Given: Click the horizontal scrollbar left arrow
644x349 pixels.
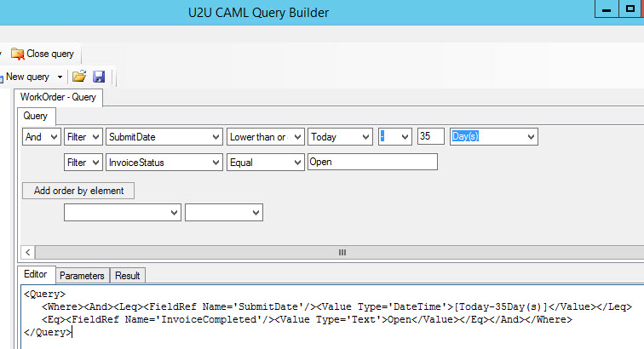Looking at the screenshot, I should 28,252.
